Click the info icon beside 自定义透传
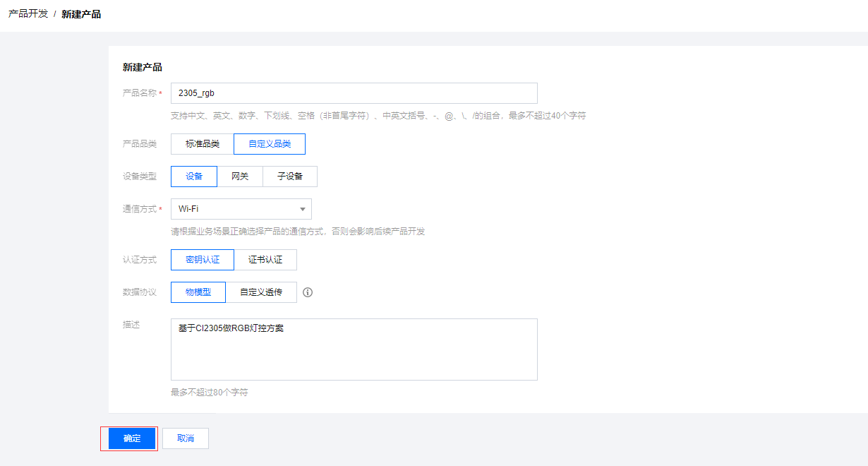Viewport: 868px width, 466px height. [308, 292]
